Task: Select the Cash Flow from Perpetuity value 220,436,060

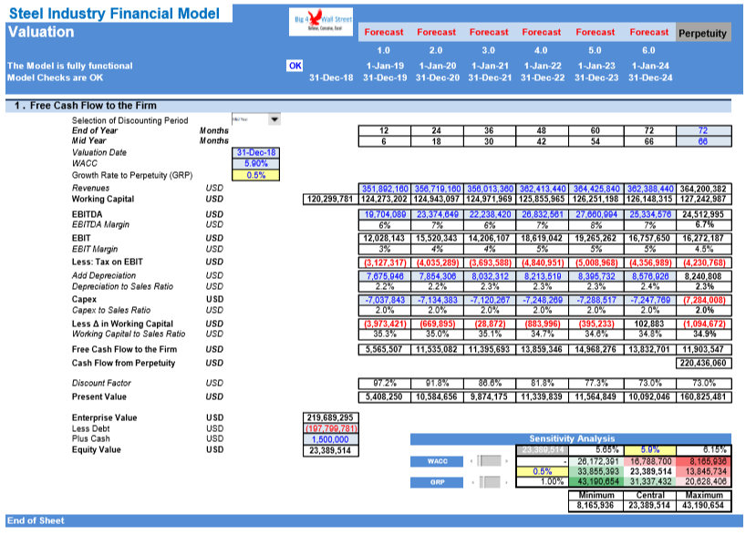Action: pyautogui.click(x=704, y=363)
